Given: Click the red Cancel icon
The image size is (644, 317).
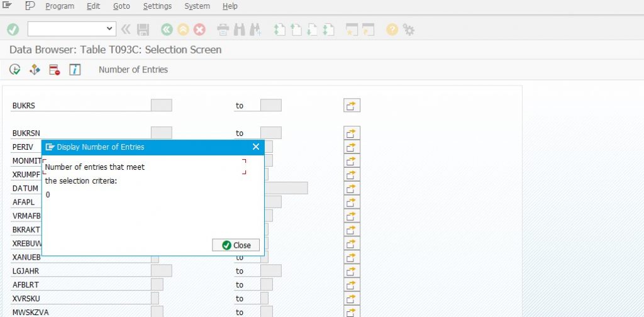Looking at the screenshot, I should [199, 30].
